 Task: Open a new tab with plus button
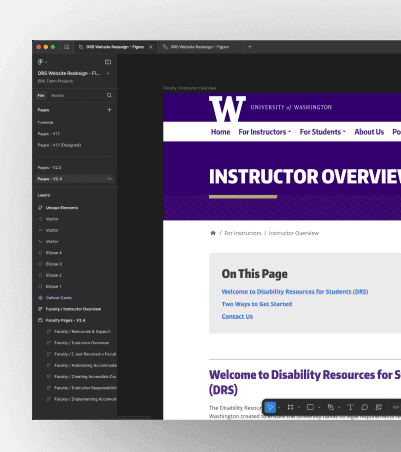click(250, 47)
